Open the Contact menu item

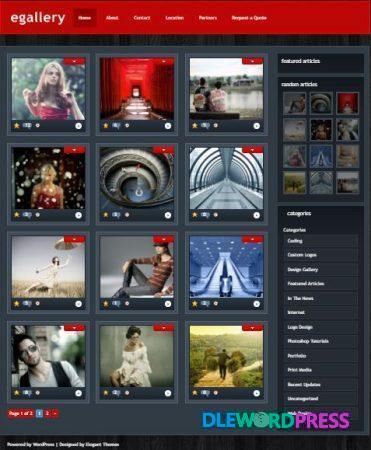pos(142,18)
